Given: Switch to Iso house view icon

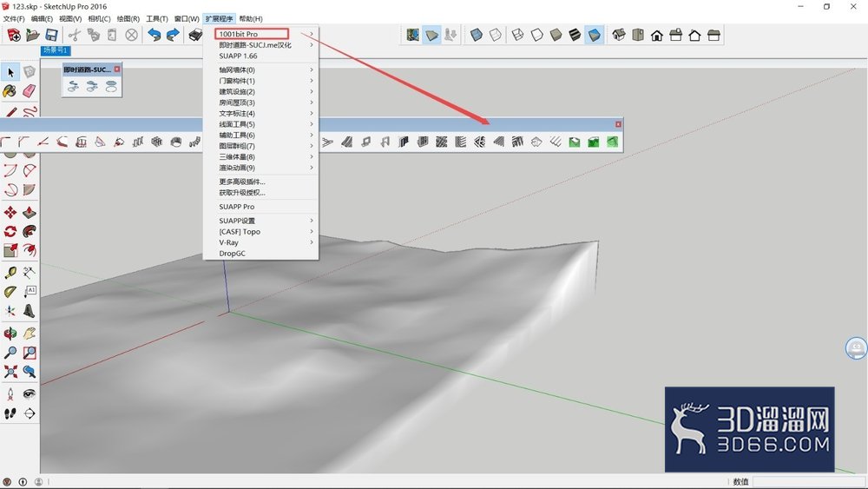Looking at the screenshot, I should click(619, 35).
